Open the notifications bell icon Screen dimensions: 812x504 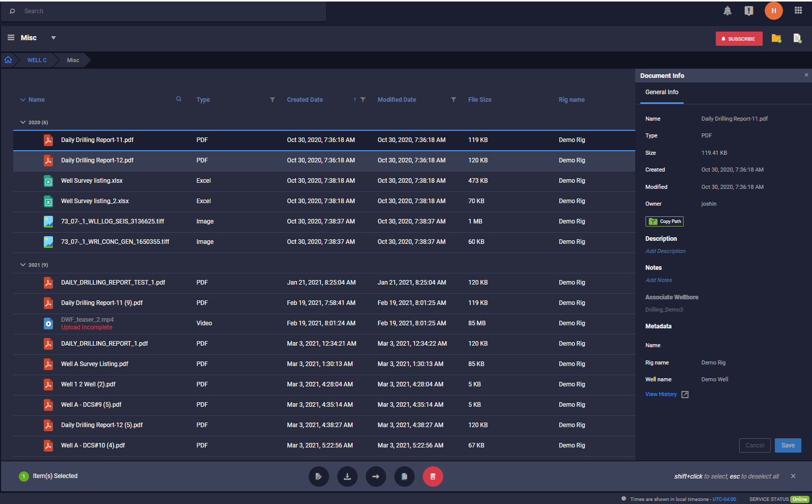point(727,11)
